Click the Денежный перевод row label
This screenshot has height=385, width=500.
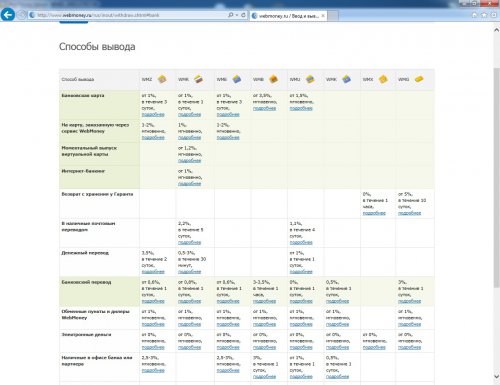[85, 253]
